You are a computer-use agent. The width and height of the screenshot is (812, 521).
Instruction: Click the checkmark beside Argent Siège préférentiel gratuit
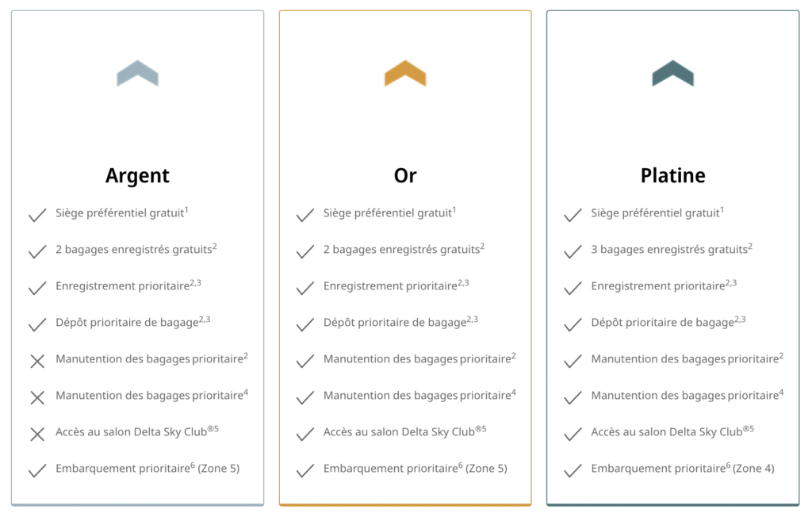pos(37,215)
